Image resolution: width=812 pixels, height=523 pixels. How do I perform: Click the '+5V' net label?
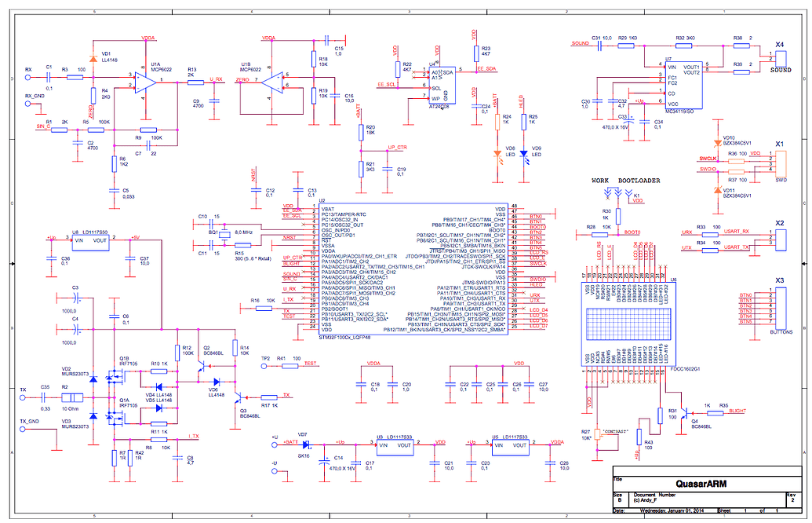click(x=135, y=237)
